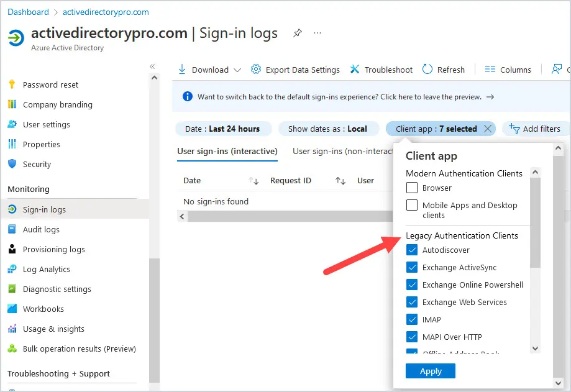Expand the Download dropdown chevron
571x392 pixels.
(237, 70)
